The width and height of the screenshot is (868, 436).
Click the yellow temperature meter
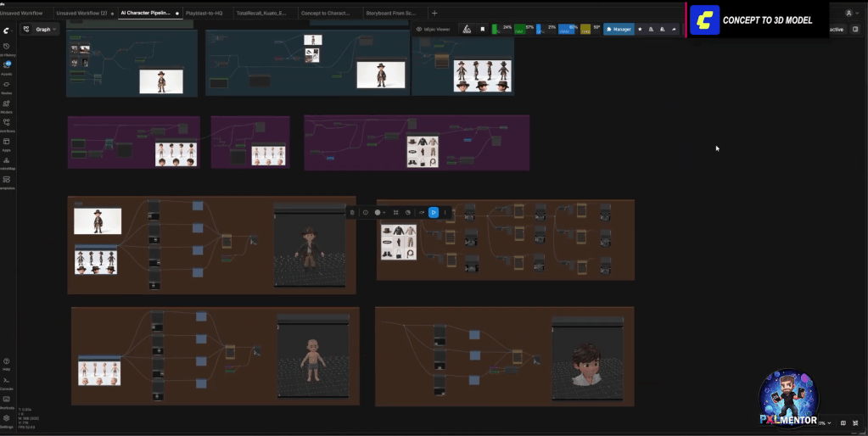click(590, 30)
